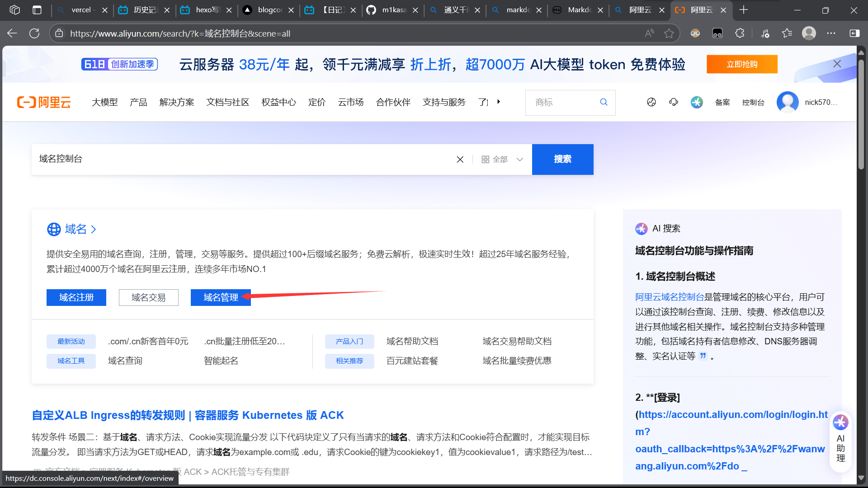
Task: Click the navbar search magnifier icon
Action: click(x=604, y=102)
